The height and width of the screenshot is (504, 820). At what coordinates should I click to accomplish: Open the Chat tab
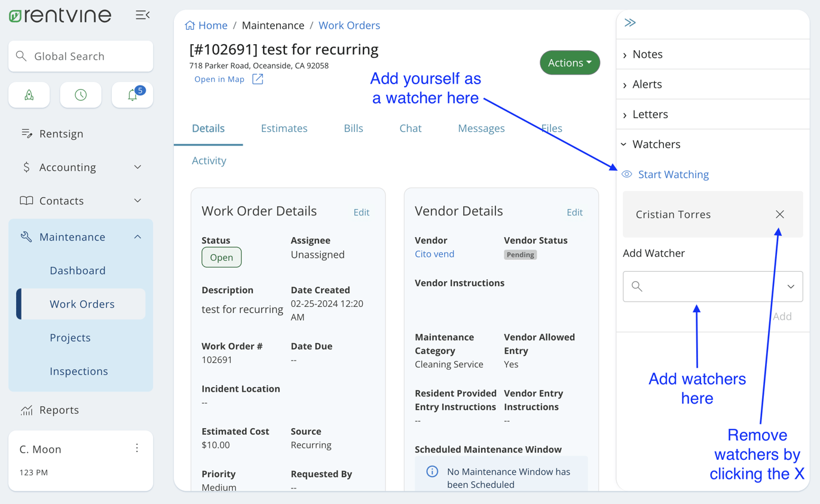click(x=411, y=128)
